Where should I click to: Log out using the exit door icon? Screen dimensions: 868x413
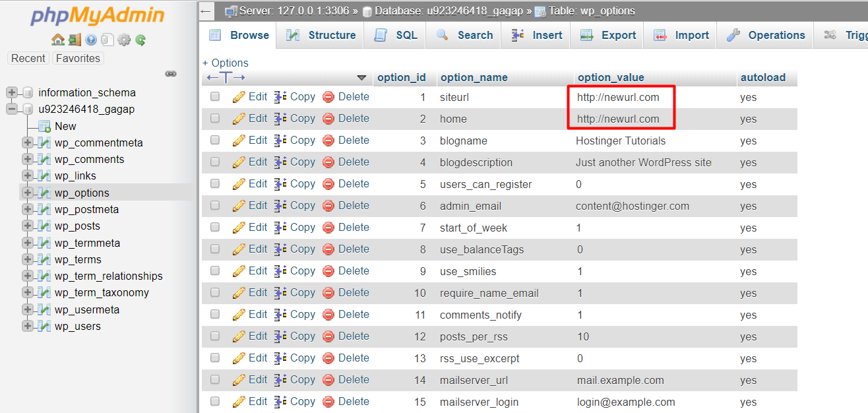click(x=74, y=40)
